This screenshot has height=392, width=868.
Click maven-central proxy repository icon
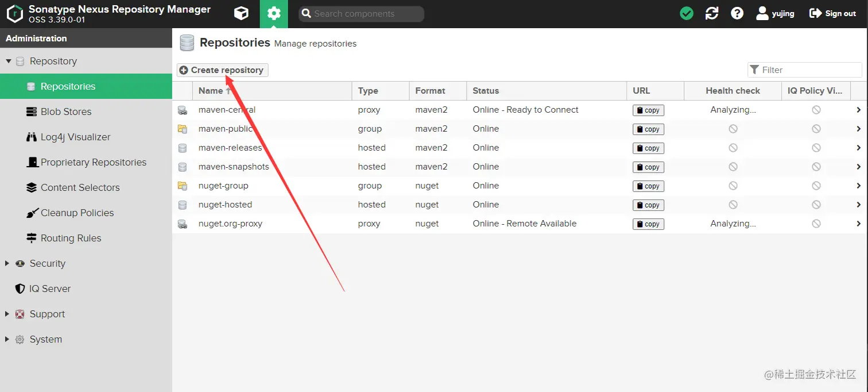(x=183, y=110)
